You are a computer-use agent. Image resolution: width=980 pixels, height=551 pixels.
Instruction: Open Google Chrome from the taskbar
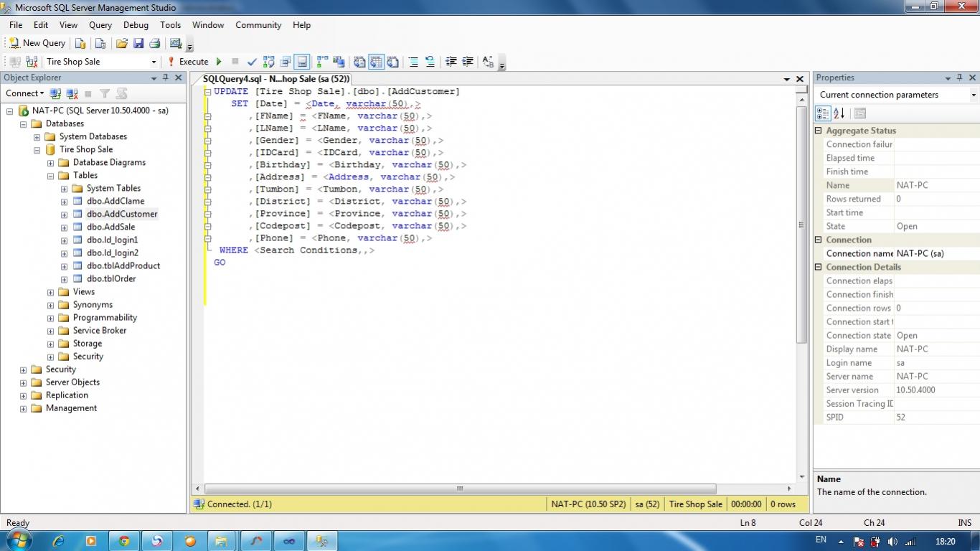pos(124,542)
